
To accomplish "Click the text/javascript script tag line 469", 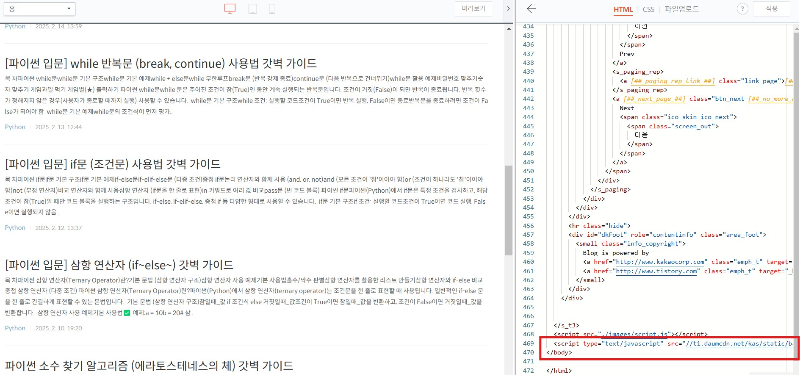I will click(674, 343).
